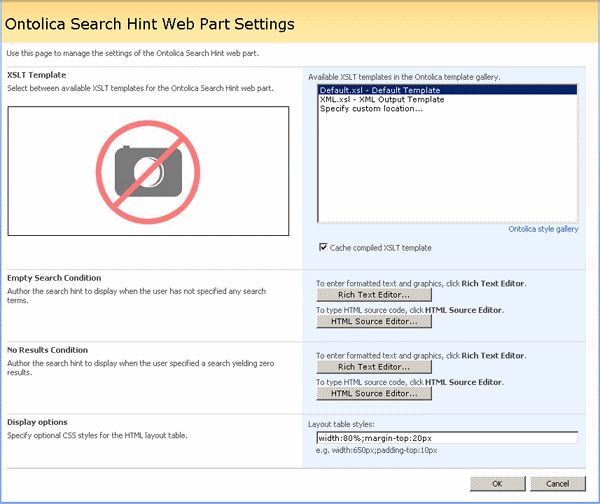Click the Display options heading

click(37, 422)
